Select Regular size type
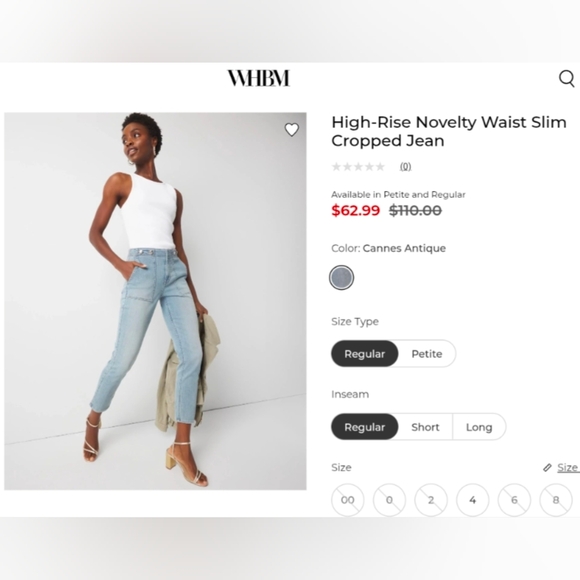Viewport: 580px width, 580px height. [x=364, y=354]
